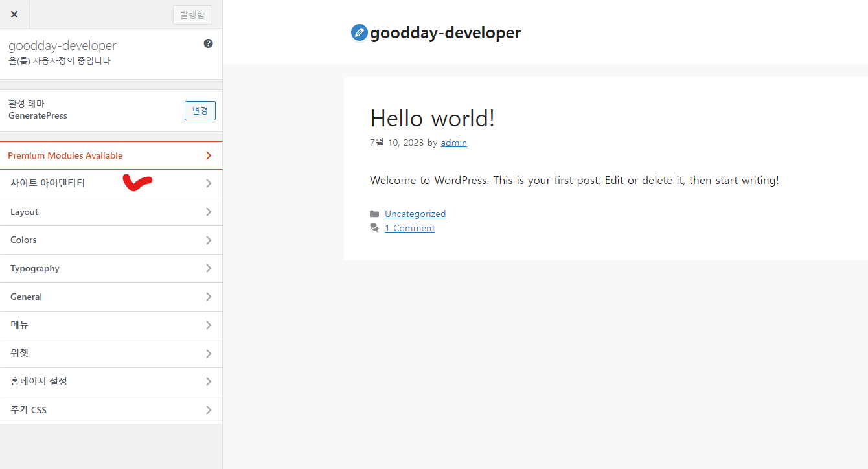Click the help question mark icon
Image resolution: width=868 pixels, height=469 pixels.
click(208, 44)
